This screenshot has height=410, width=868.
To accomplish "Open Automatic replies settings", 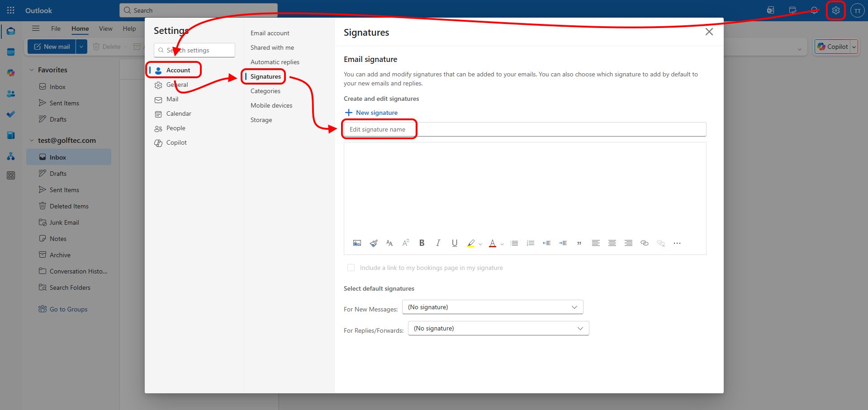I will point(275,62).
